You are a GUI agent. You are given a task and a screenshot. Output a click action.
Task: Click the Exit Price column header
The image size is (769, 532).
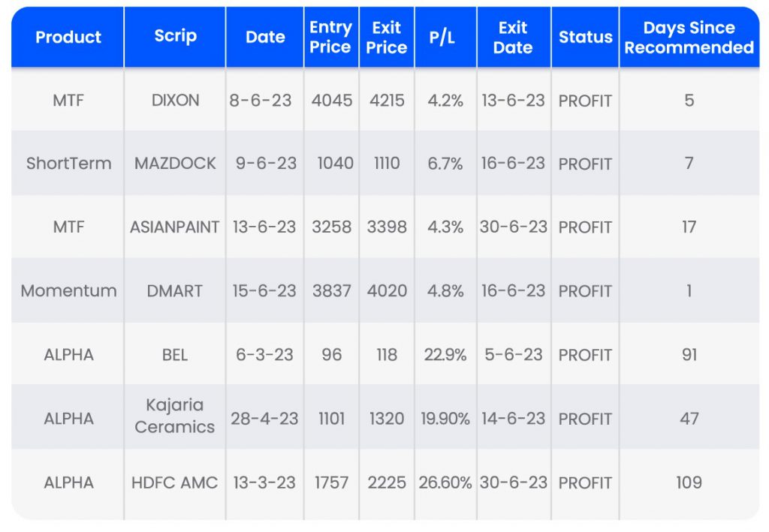pos(386,37)
